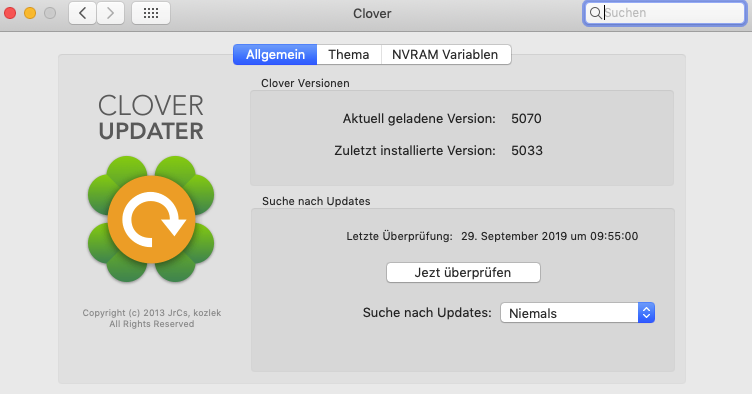The image size is (752, 394).
Task: Click the loaded version value 5070
Action: coord(526,118)
